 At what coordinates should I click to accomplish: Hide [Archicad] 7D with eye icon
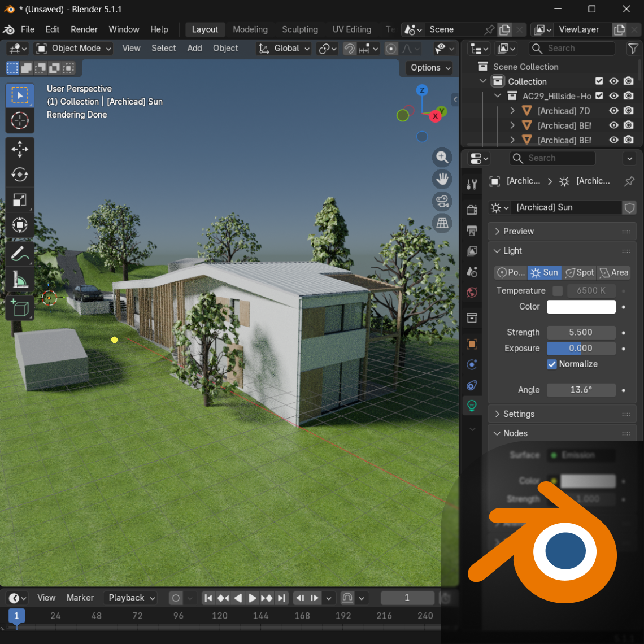click(613, 111)
